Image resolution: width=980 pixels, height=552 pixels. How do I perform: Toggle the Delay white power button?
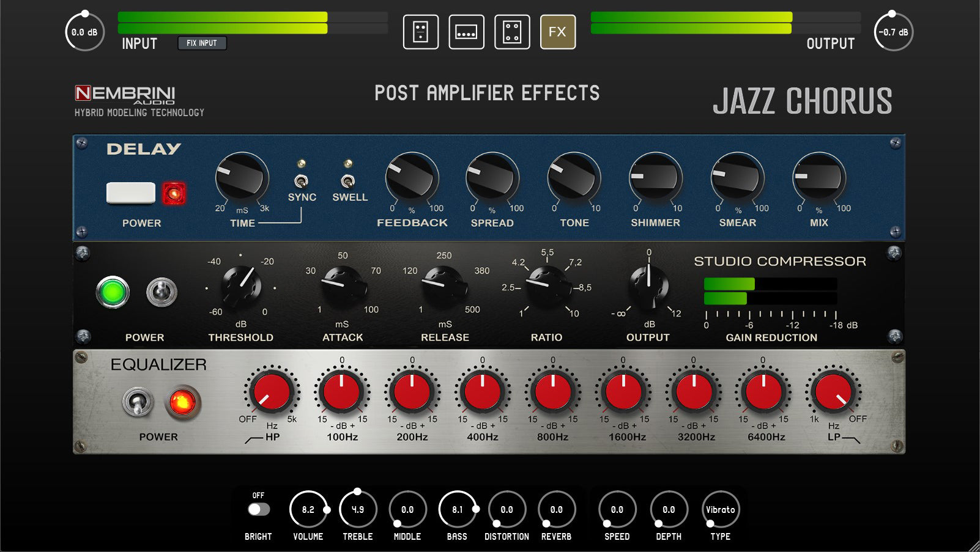tap(131, 193)
